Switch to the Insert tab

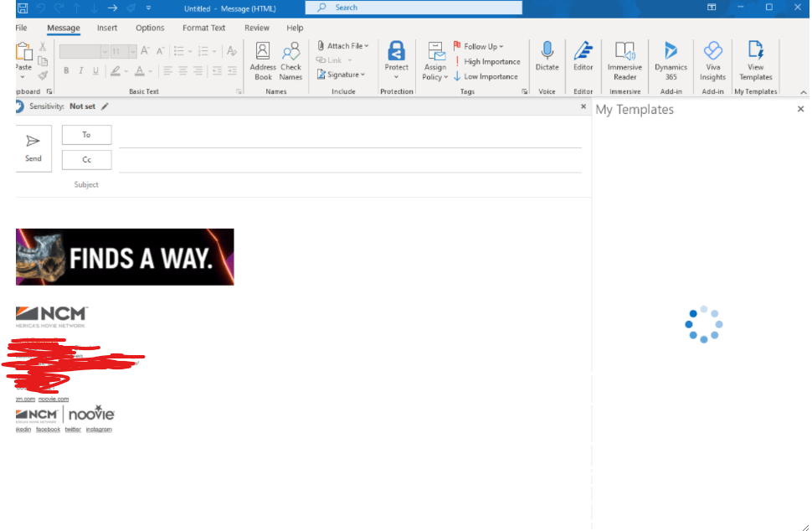(106, 28)
